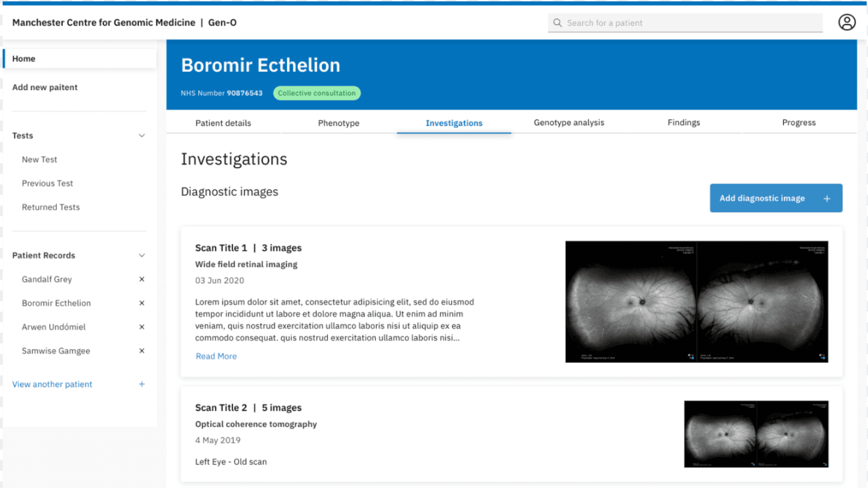This screenshot has width=868, height=488.
Task: Switch to the Genotype analysis tab
Action: click(x=569, y=123)
